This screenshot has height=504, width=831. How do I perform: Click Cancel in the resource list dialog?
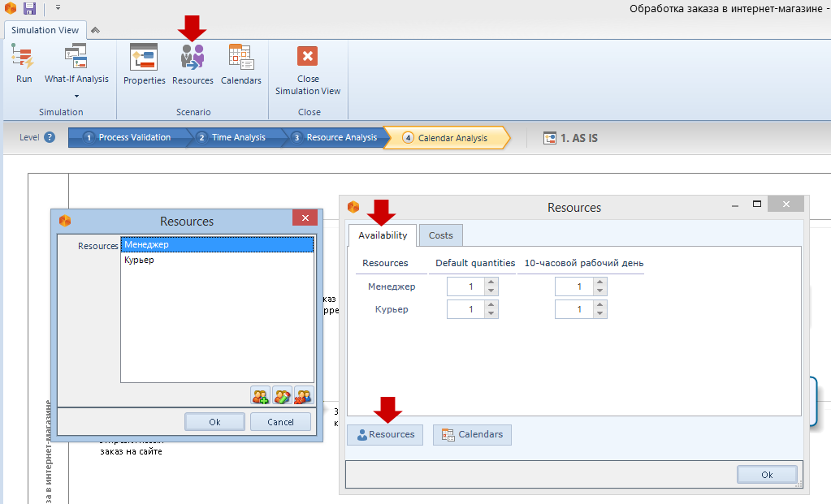tap(280, 422)
